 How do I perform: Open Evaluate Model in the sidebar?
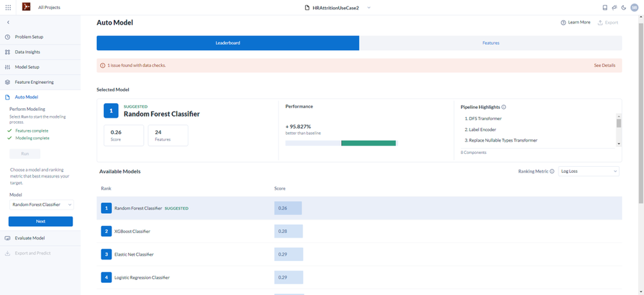click(x=30, y=238)
